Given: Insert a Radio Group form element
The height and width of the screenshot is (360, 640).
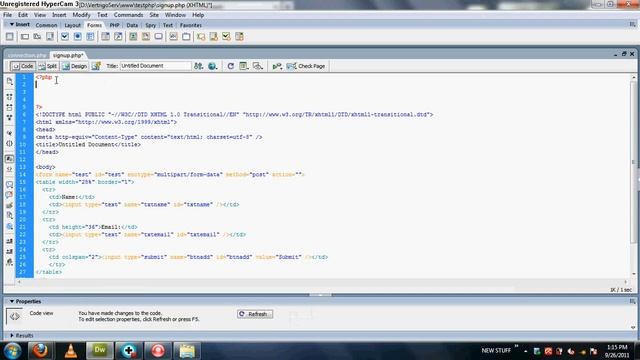Looking at the screenshot, I should coord(90,37).
